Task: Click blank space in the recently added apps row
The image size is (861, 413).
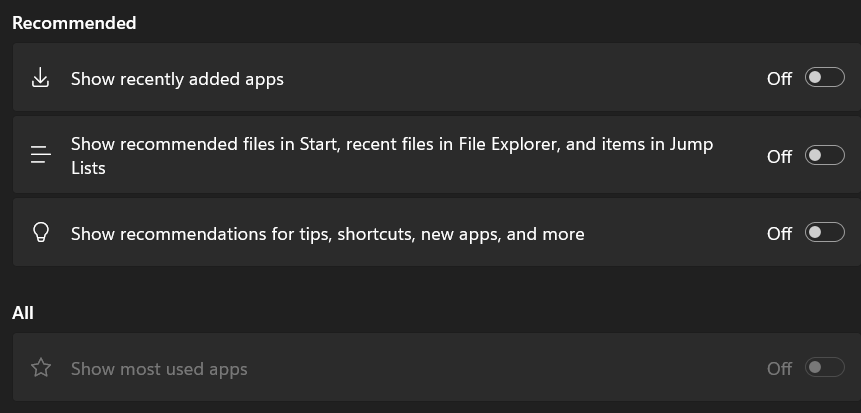Action: point(520,79)
